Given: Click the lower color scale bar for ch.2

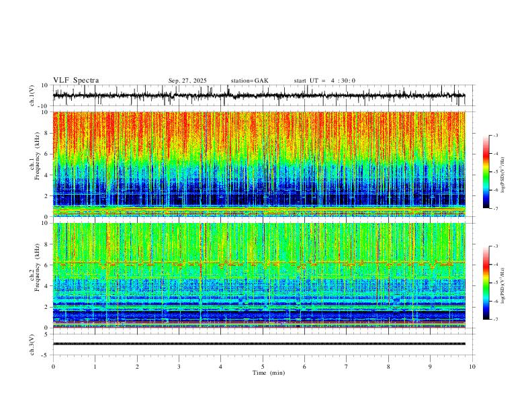Looking at the screenshot, I should (x=486, y=283).
